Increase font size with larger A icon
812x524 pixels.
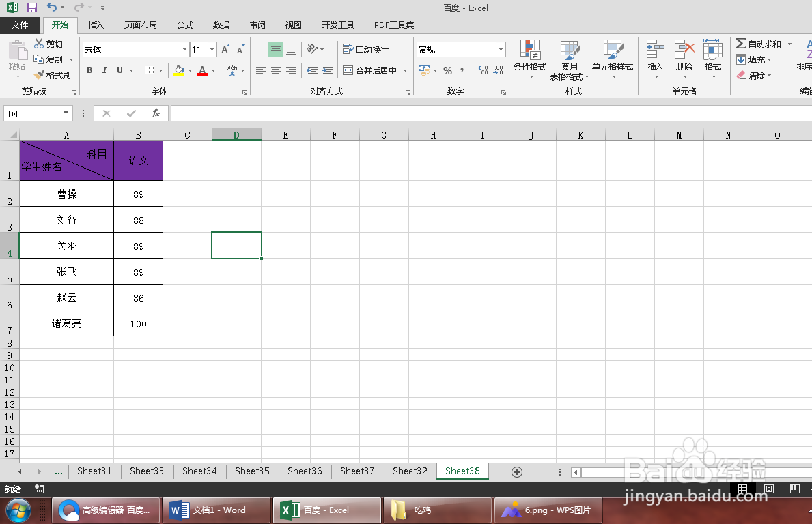point(225,50)
